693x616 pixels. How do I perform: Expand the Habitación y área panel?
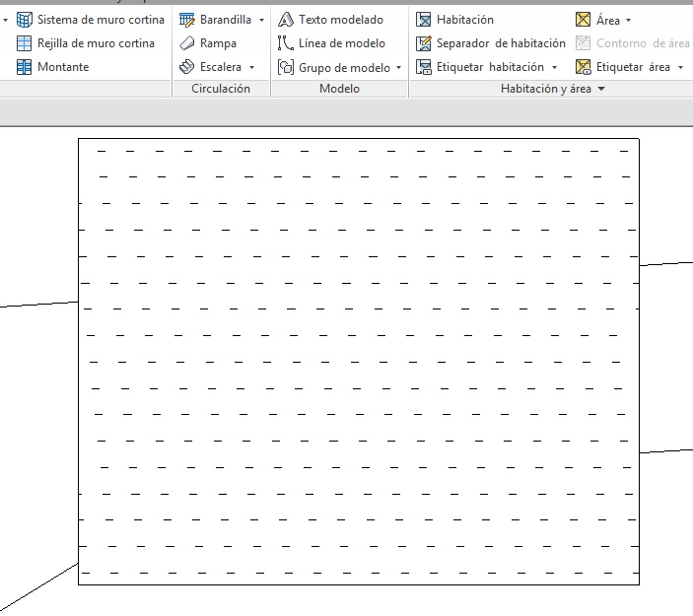tap(600, 89)
